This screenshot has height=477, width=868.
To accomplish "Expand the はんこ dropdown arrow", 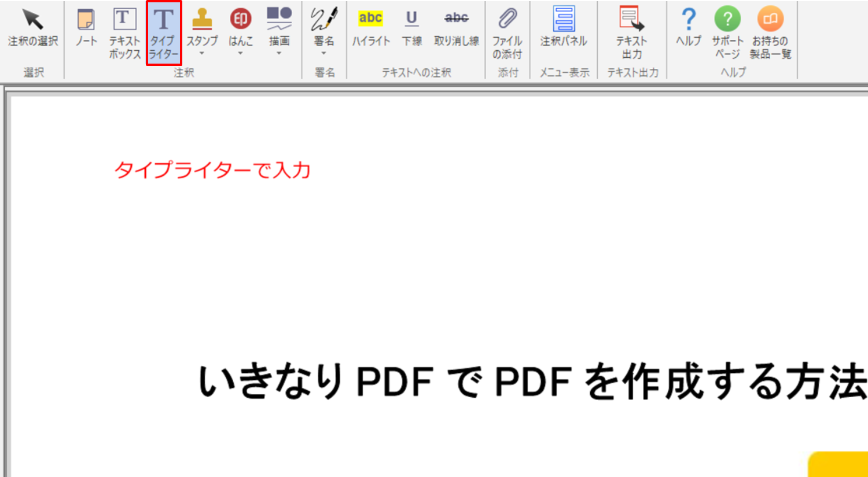I will coord(241,54).
